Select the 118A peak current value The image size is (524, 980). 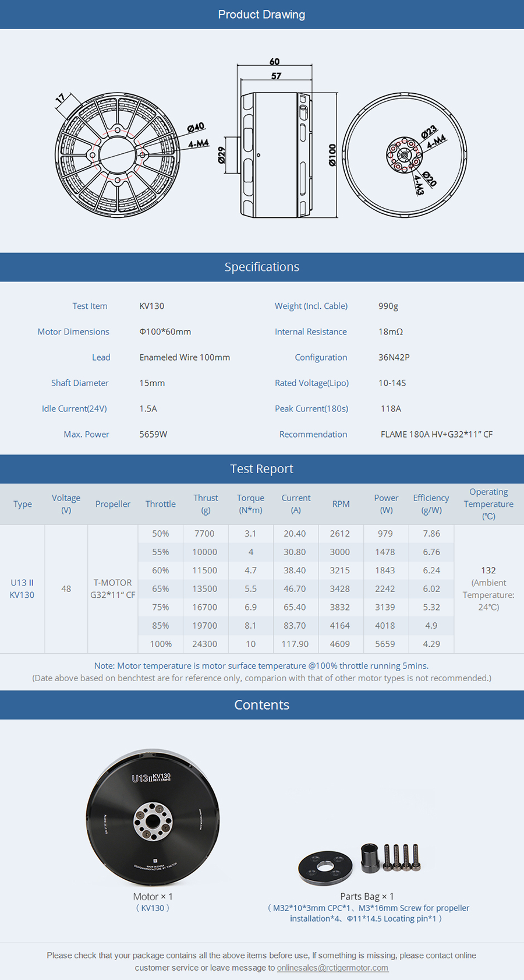click(391, 408)
